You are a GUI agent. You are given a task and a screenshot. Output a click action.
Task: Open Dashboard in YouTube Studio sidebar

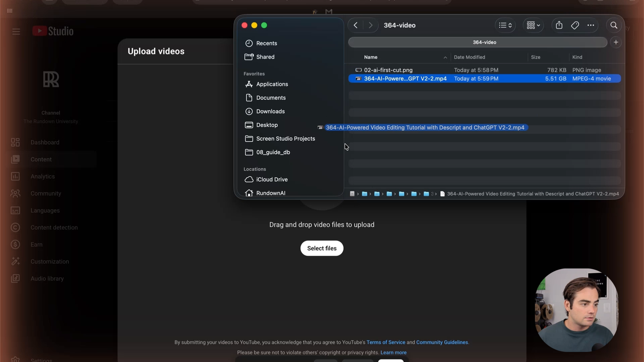45,142
